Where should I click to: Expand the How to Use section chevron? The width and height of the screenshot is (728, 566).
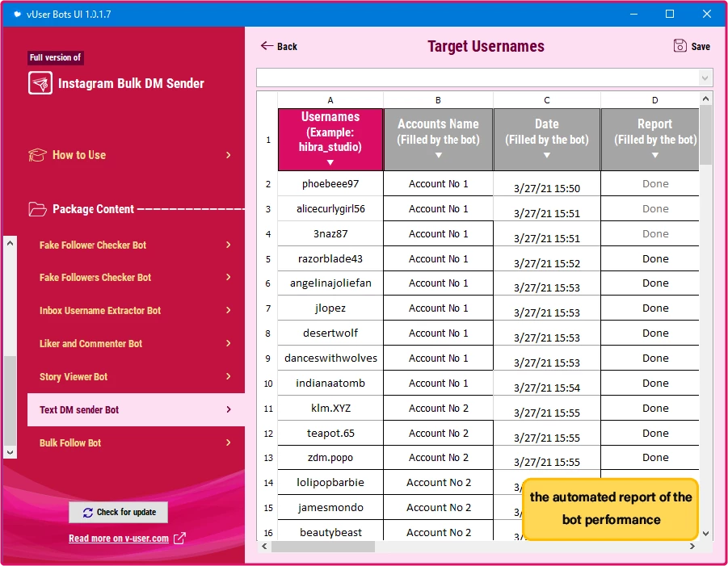click(x=229, y=155)
